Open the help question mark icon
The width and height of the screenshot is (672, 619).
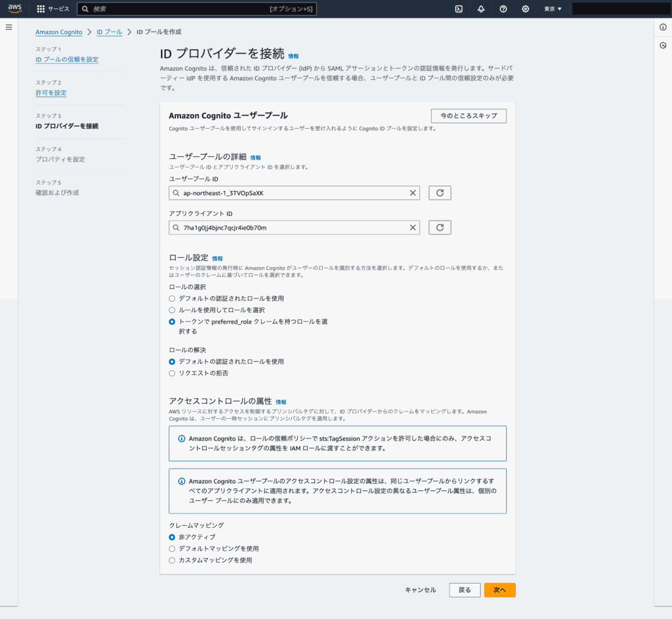503,9
